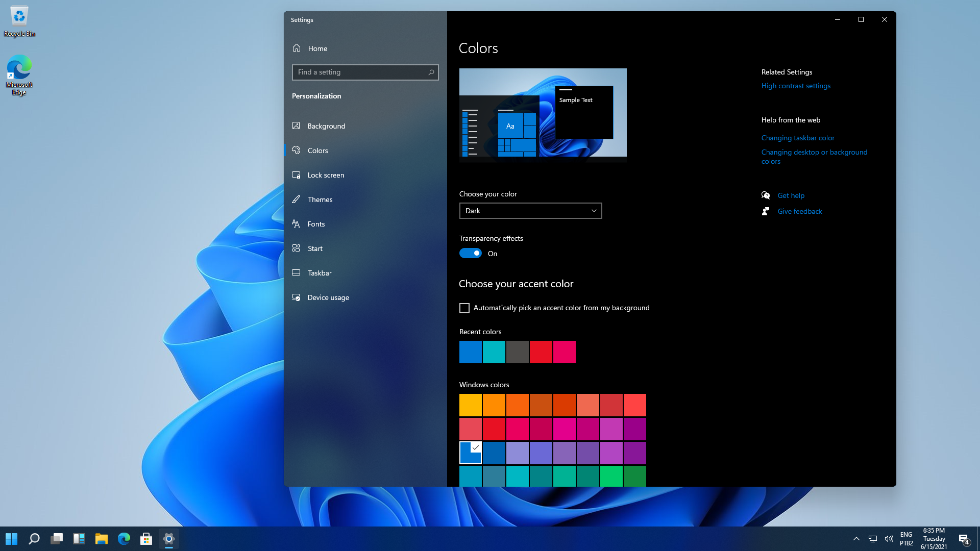980x551 pixels.
Task: Click the High contrast settings link
Action: point(796,85)
